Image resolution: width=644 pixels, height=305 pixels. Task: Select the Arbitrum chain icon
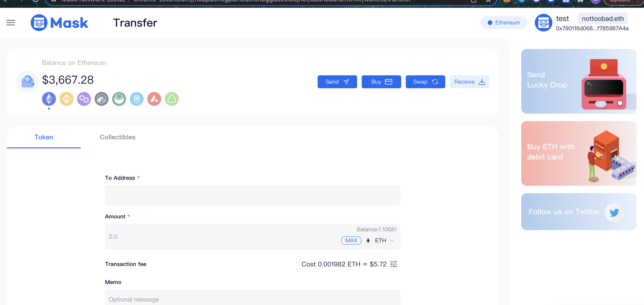click(x=102, y=99)
